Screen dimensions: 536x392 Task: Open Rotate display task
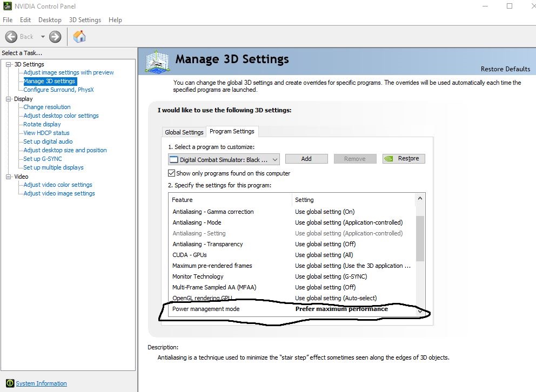pyautogui.click(x=42, y=124)
